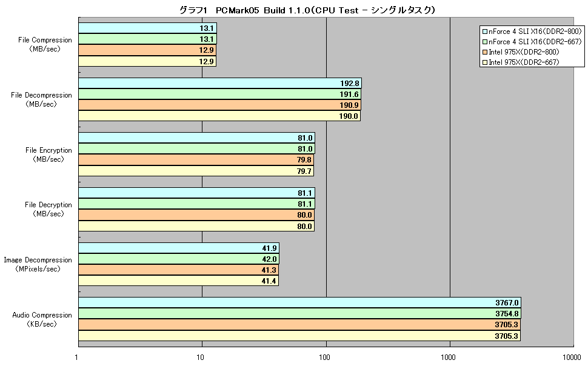Image resolution: width=588 pixels, height=366 pixels.
Task: Select the 3754.8 Audio Compression bar
Action: pos(299,313)
